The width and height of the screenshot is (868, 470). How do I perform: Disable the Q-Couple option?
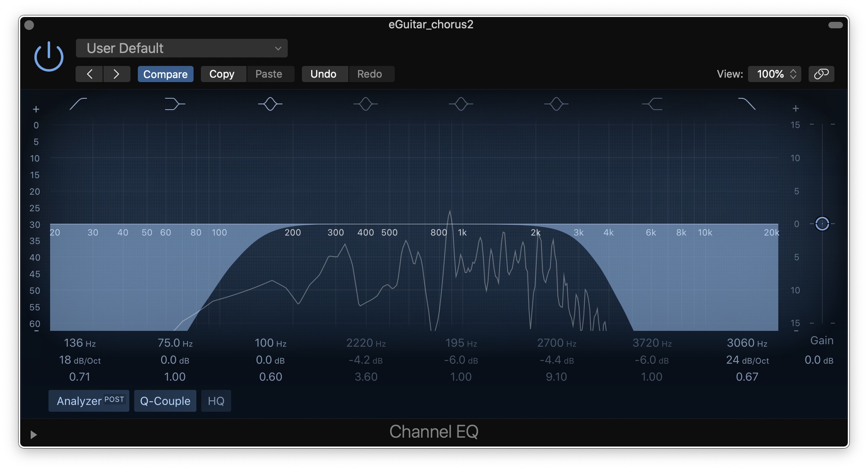(165, 401)
